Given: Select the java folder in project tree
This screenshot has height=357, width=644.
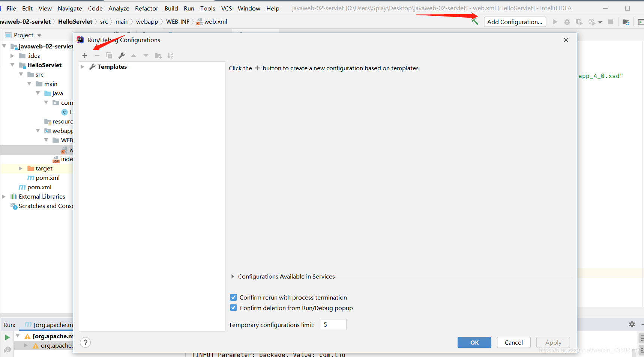Looking at the screenshot, I should pos(57,93).
